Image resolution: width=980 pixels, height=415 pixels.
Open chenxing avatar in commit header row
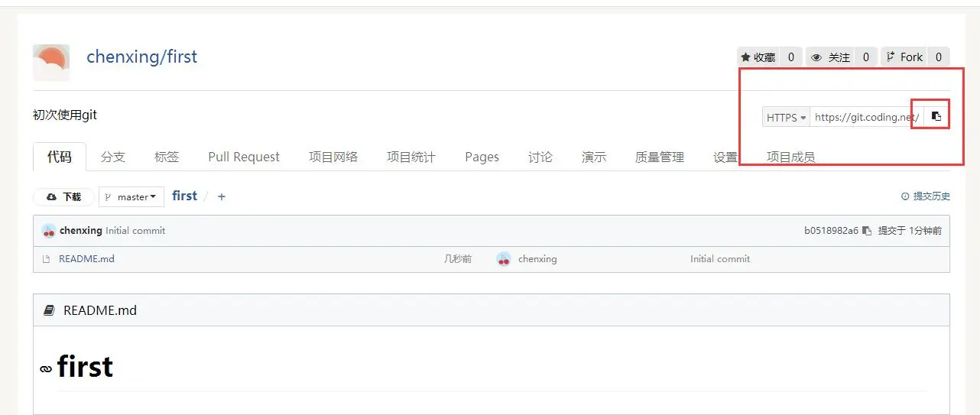point(49,231)
